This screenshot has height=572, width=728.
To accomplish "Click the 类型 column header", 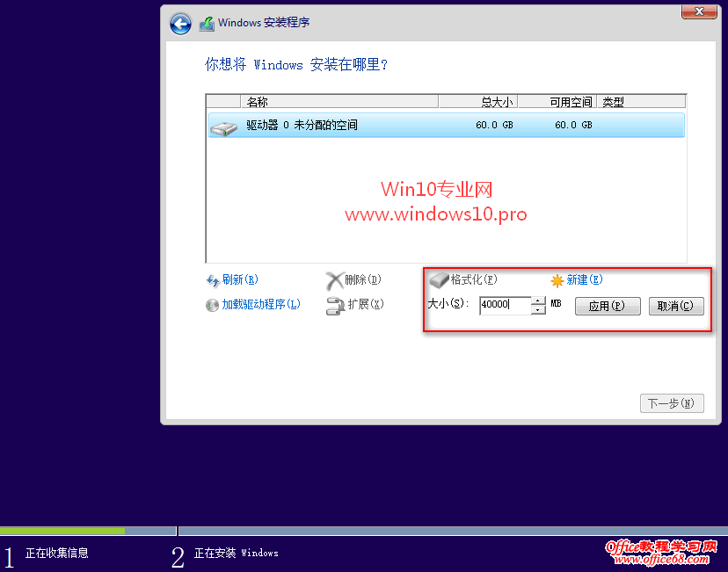I will pos(613,100).
